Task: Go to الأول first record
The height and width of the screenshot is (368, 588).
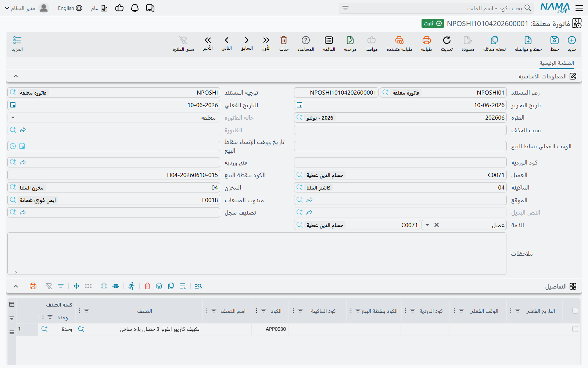Action: pyautogui.click(x=266, y=43)
